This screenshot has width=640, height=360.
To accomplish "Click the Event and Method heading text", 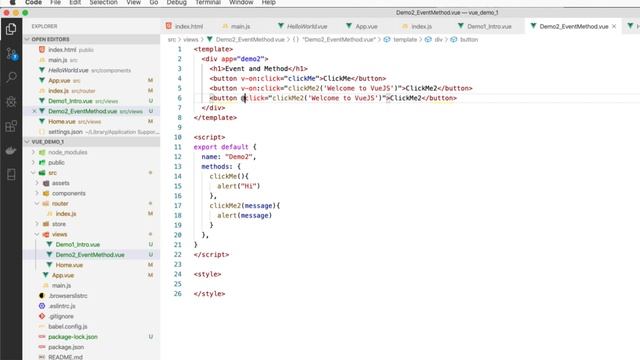I will [x=256, y=69].
